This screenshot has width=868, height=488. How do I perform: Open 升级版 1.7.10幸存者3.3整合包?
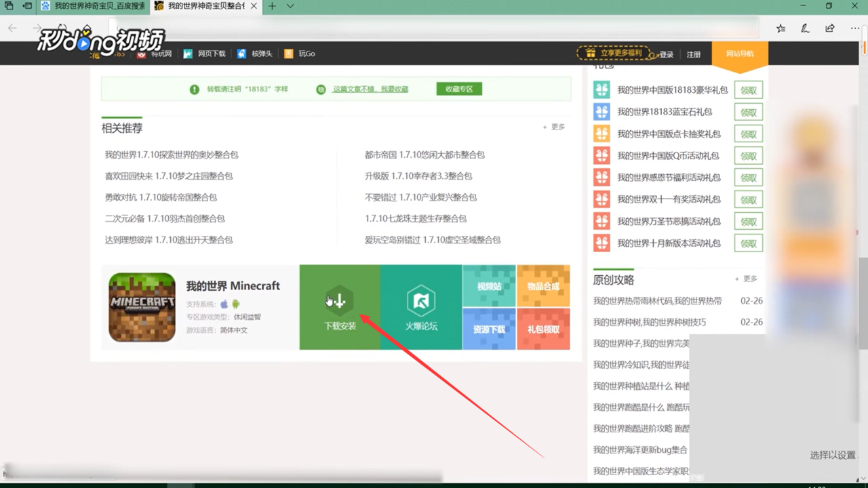click(x=418, y=176)
